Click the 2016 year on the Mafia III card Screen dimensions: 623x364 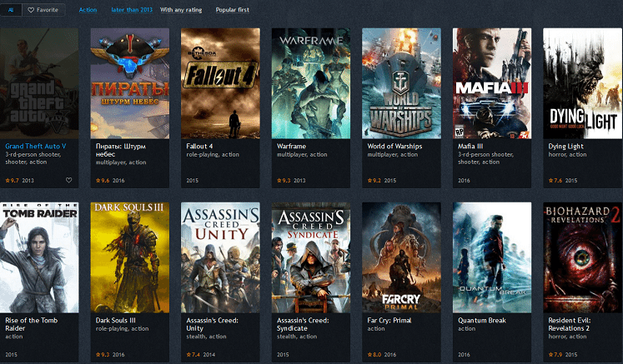point(464,180)
